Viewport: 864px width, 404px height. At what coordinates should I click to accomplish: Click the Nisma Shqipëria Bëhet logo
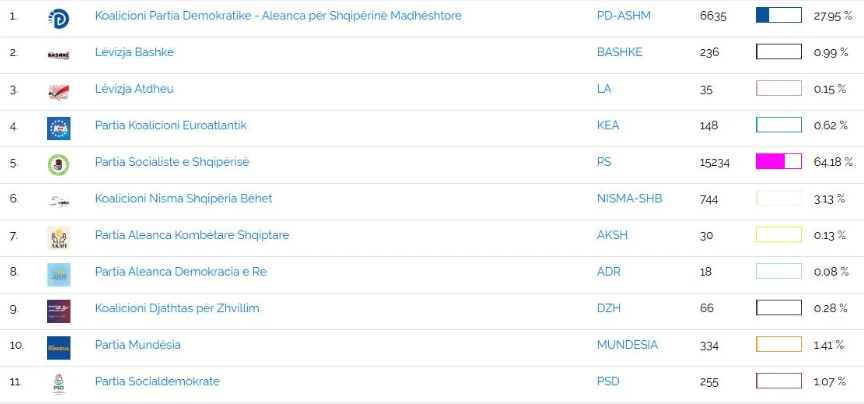pos(58,201)
